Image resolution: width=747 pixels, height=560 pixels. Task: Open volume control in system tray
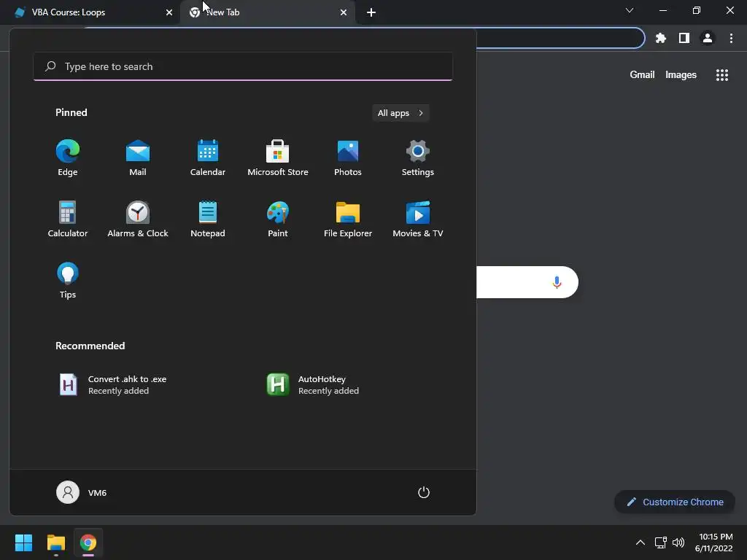pos(678,542)
